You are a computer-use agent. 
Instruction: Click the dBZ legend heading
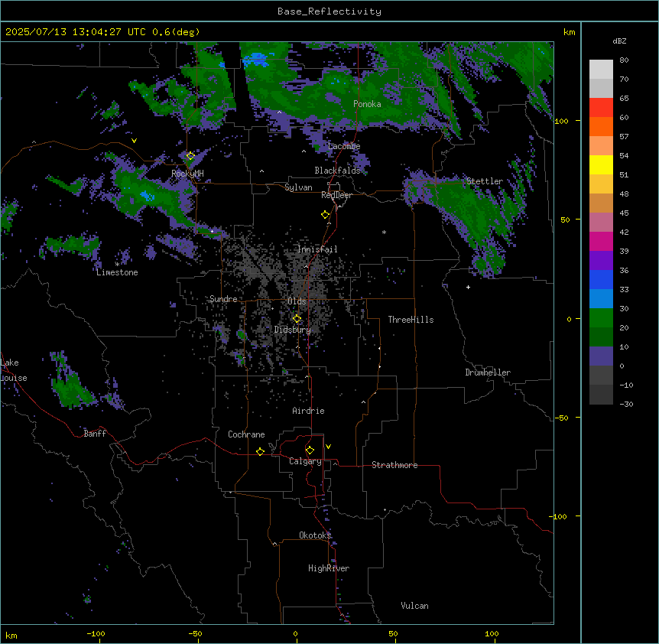click(x=619, y=41)
